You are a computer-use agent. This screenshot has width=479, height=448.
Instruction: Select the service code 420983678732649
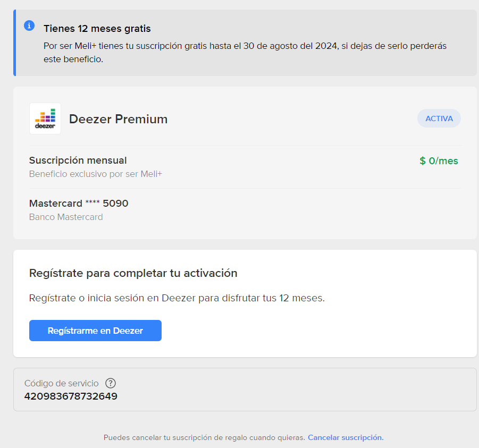click(71, 396)
